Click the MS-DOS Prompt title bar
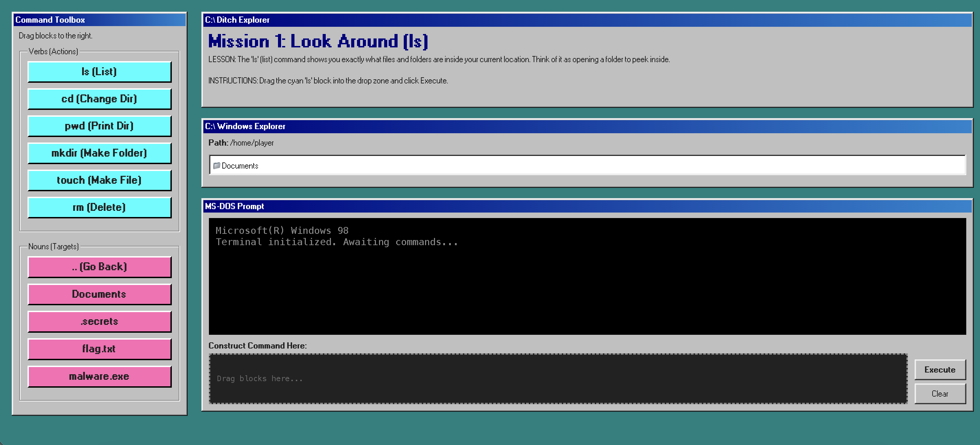980x445 pixels. (x=587, y=206)
